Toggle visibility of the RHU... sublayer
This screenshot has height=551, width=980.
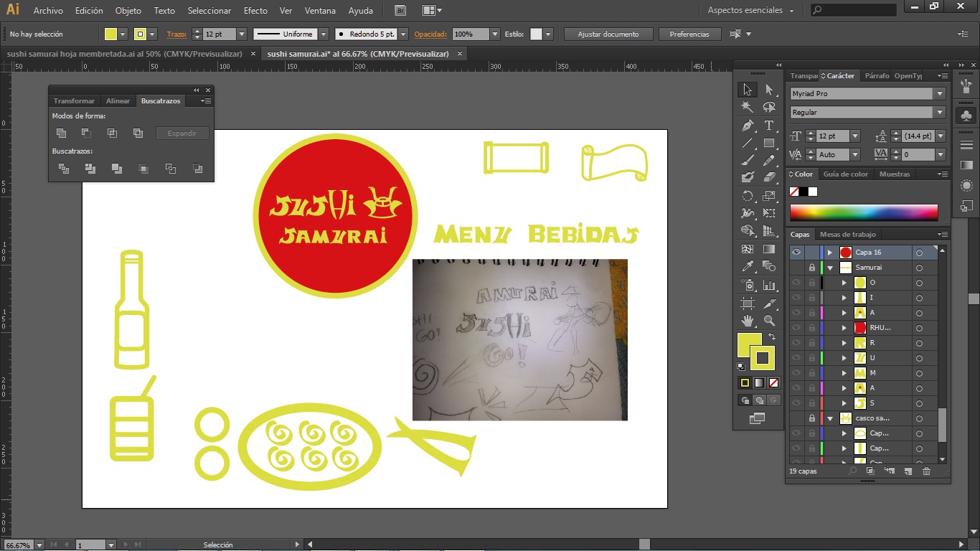[796, 328]
